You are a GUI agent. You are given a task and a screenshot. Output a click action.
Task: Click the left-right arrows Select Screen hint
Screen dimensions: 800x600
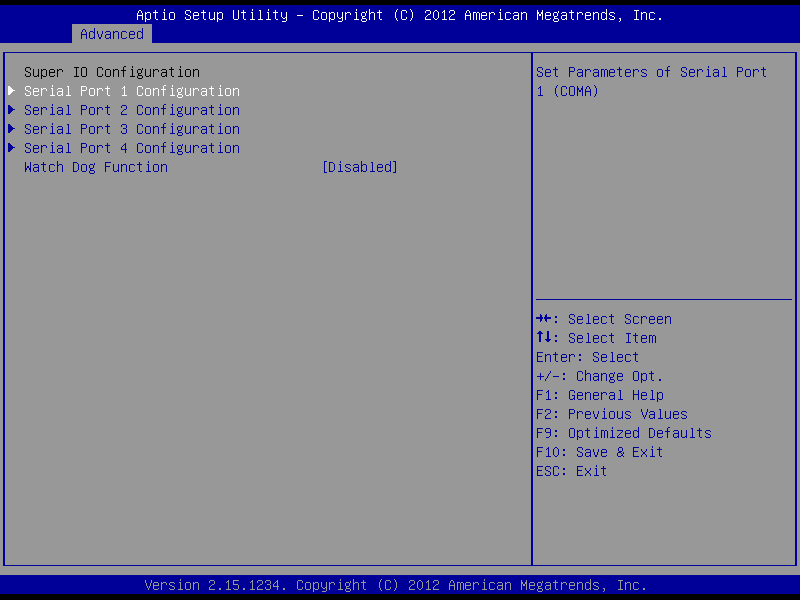[x=604, y=319]
